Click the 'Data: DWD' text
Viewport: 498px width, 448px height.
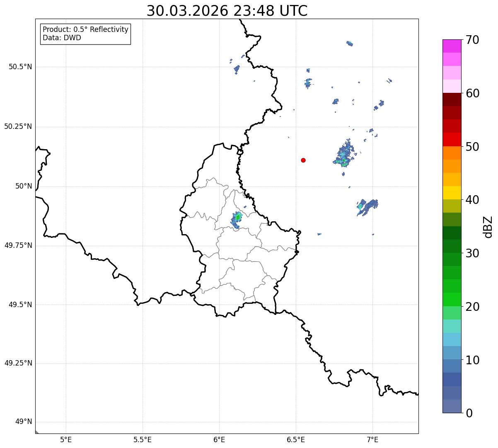click(62, 38)
